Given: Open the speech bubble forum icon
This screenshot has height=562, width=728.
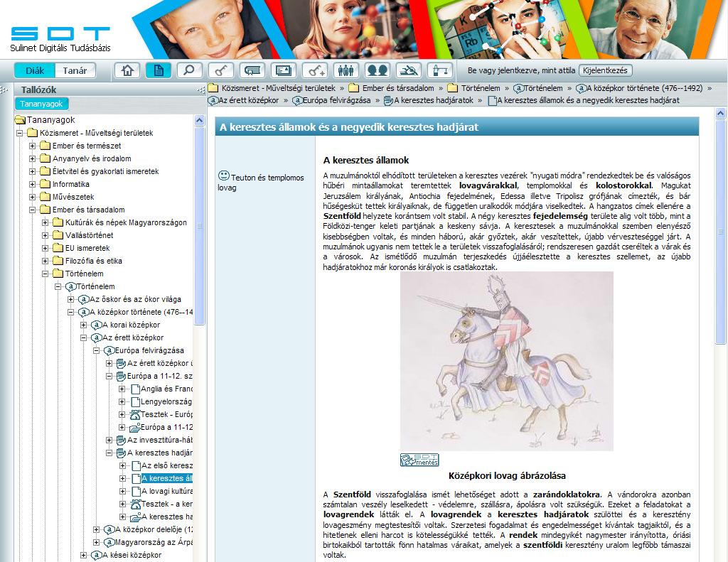Looking at the screenshot, I should point(252,70).
